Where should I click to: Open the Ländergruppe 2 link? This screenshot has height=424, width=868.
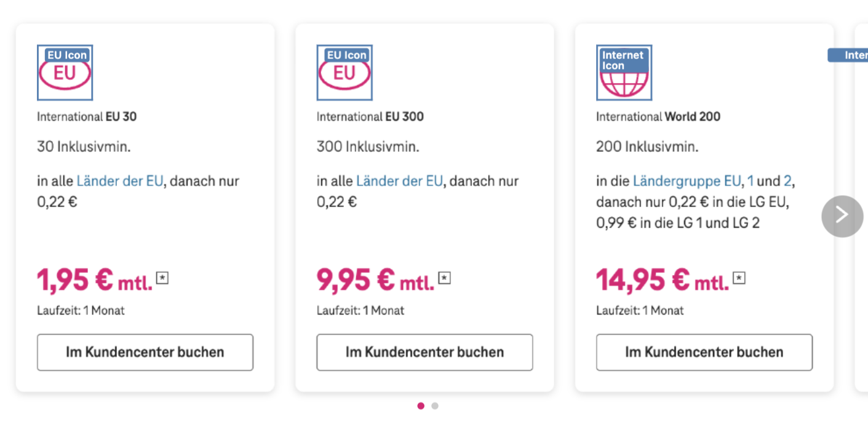point(787,182)
